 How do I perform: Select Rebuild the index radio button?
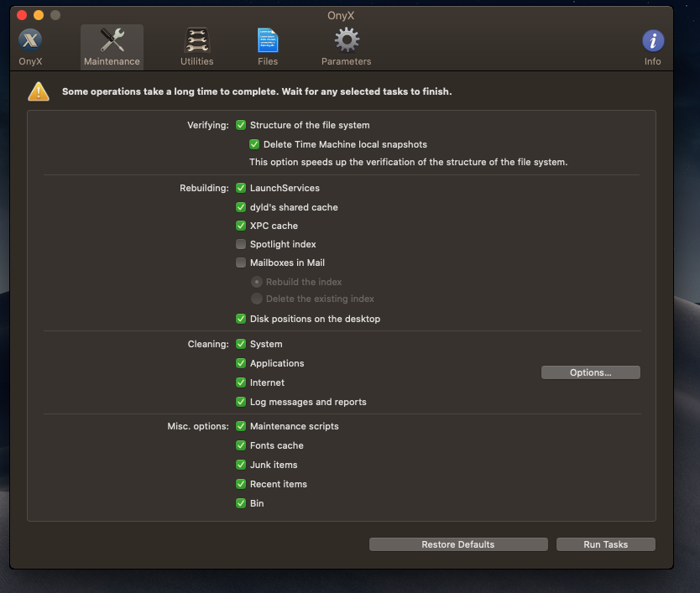click(257, 282)
